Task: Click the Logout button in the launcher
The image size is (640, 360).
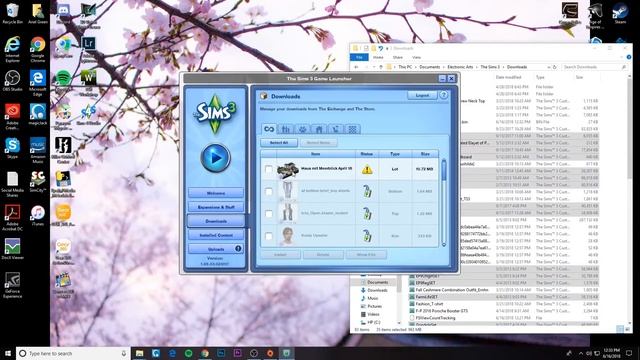Action: click(x=422, y=95)
